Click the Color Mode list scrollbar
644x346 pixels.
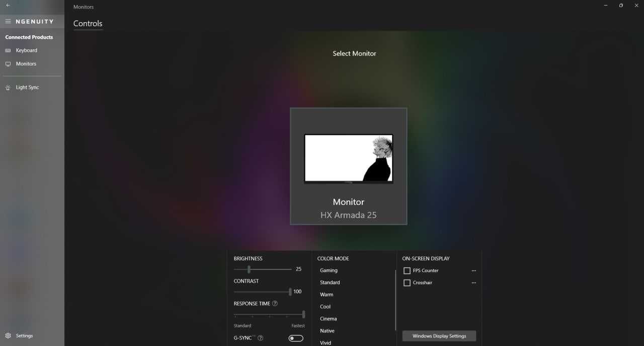point(396,300)
